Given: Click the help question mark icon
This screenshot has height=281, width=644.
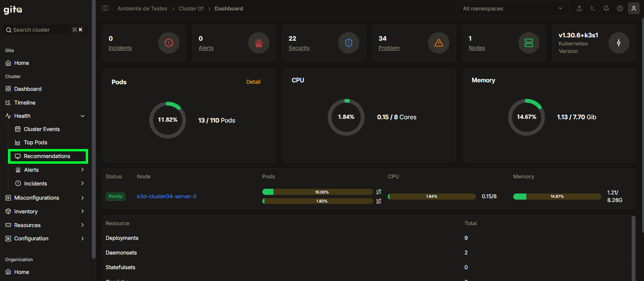Looking at the screenshot, I should point(620,9).
